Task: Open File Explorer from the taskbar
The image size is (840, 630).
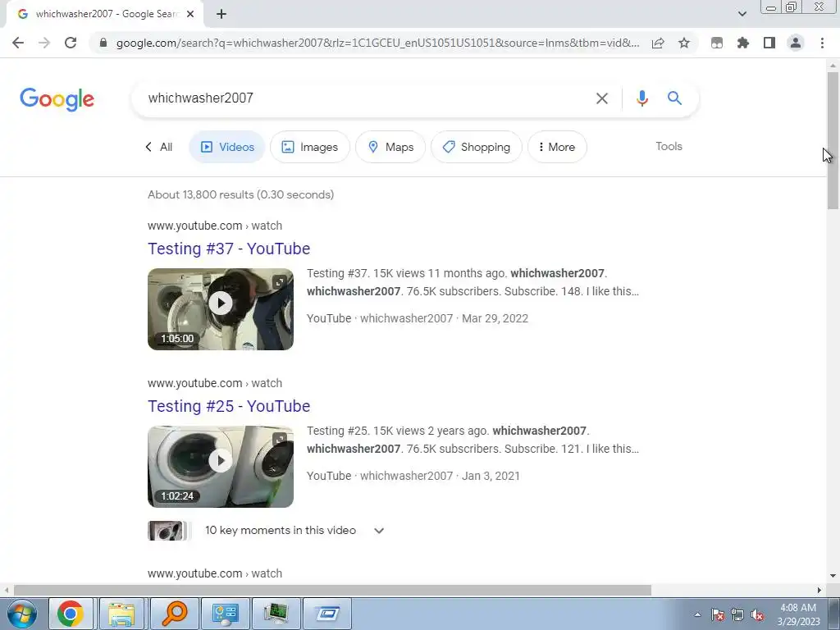Action: point(121,614)
